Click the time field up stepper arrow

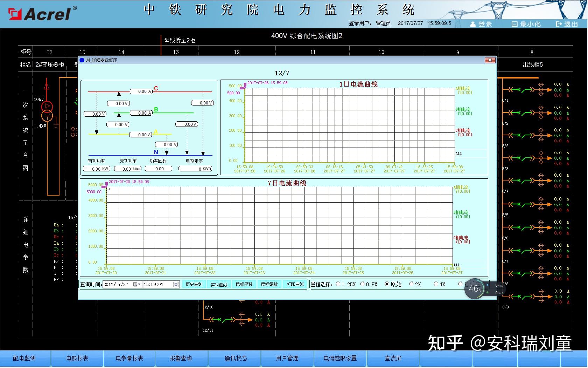[x=175, y=282]
